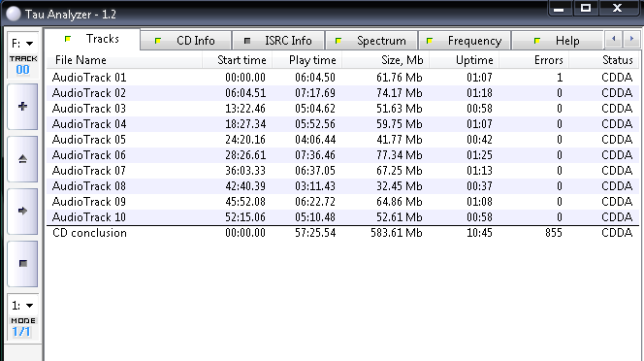Open the F: drive dropdown
Viewport: 644px width, 361px height.
point(23,43)
